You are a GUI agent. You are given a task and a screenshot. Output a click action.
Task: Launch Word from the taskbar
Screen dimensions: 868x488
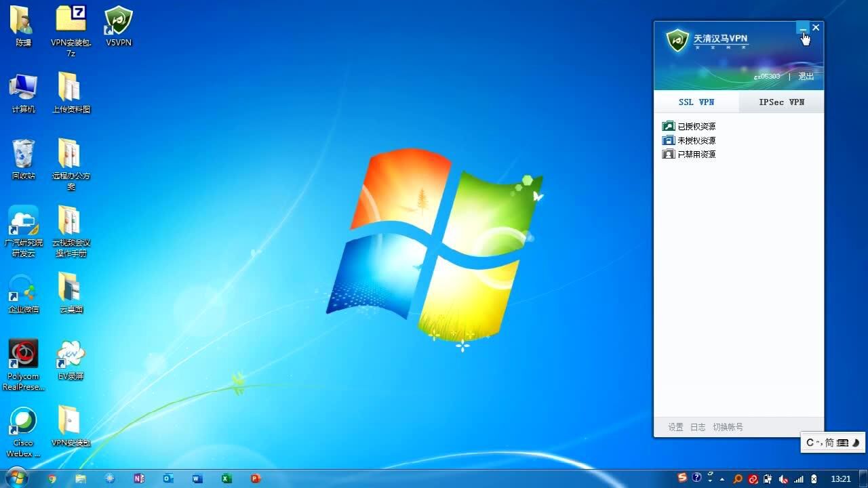tap(197, 479)
